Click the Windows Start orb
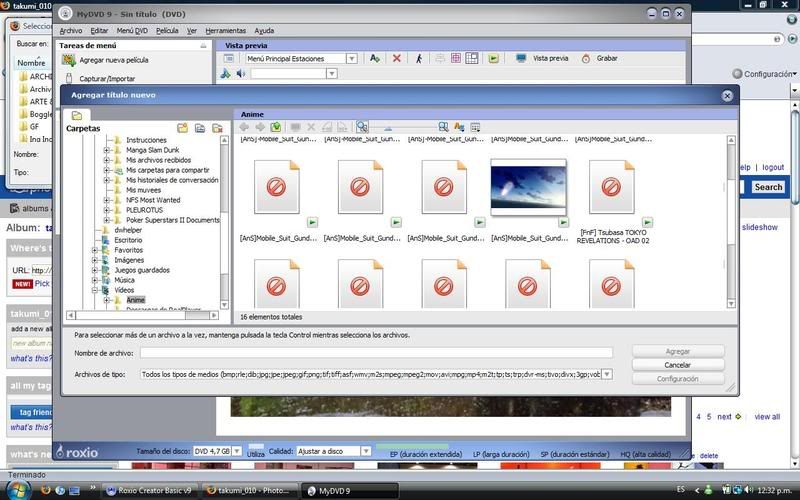This screenshot has height=500, width=800. pyautogui.click(x=17, y=490)
